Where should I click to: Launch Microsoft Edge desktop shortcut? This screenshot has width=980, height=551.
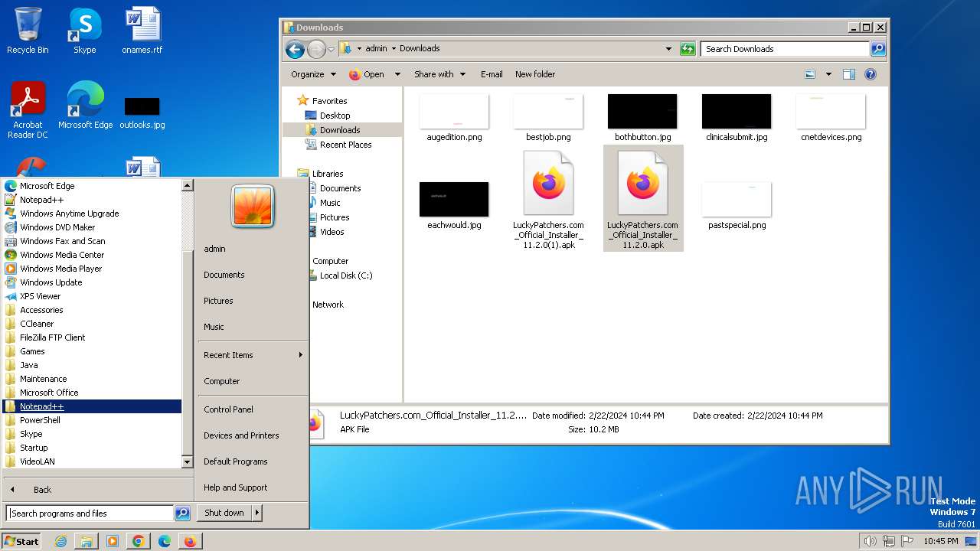[85, 106]
